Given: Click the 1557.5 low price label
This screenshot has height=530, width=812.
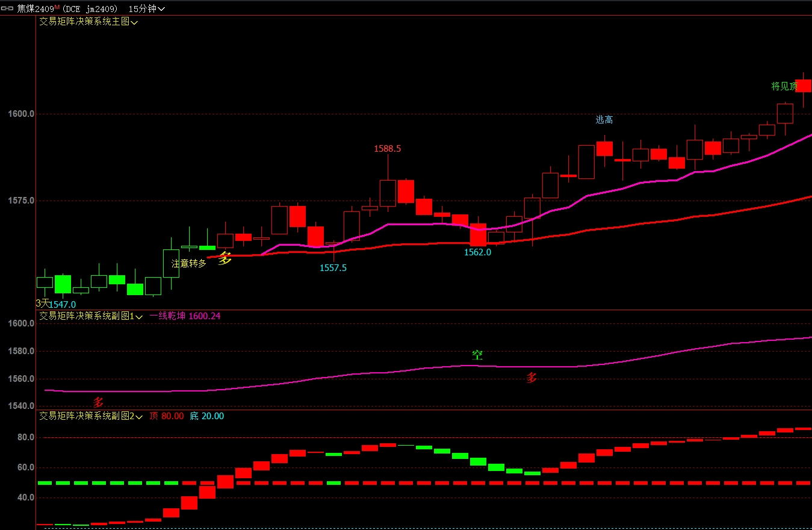Looking at the screenshot, I should (x=333, y=268).
